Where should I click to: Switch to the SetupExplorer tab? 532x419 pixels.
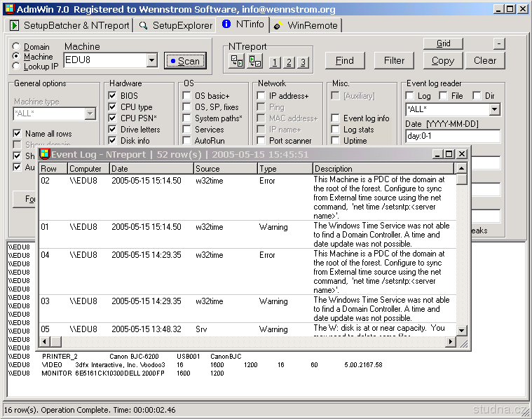[175, 25]
